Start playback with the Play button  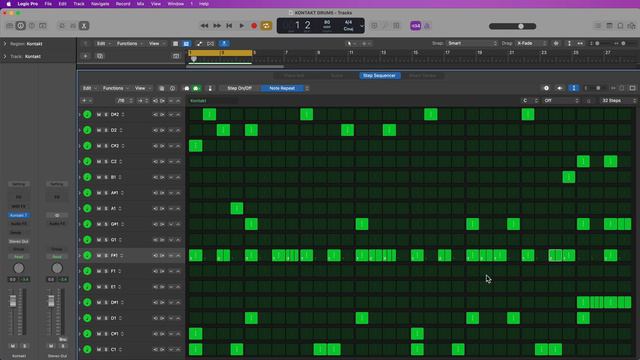242,26
